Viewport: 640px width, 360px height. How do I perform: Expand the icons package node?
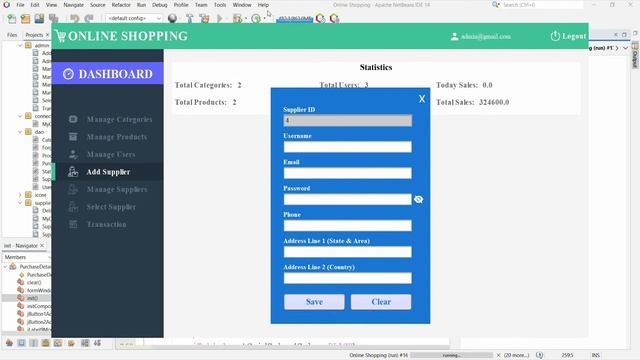pos(20,195)
